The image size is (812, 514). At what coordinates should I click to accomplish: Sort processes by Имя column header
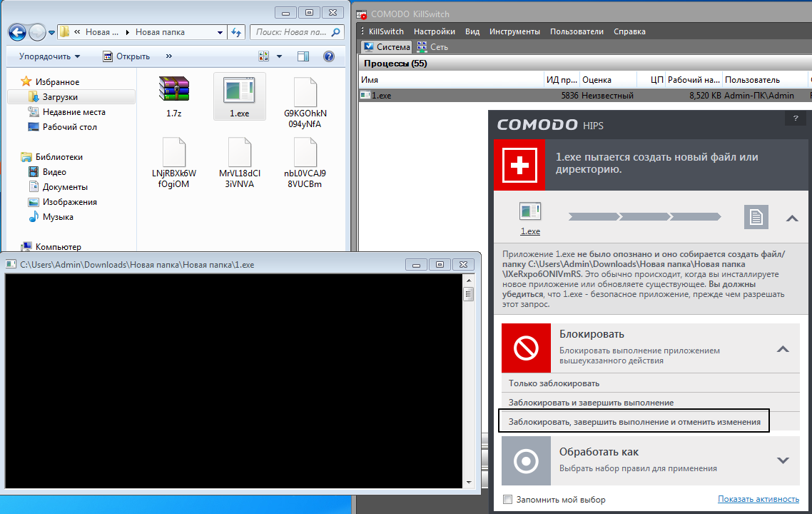pos(450,80)
